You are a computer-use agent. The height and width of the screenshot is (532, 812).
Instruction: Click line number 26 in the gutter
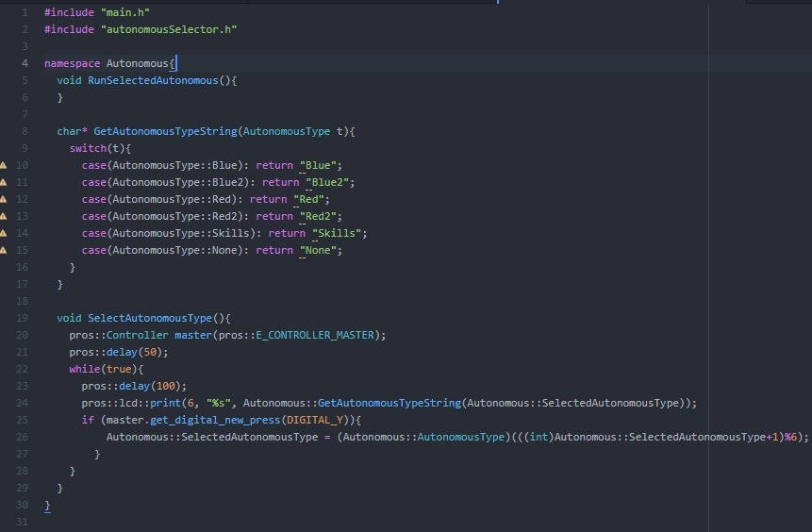pyautogui.click(x=22, y=438)
